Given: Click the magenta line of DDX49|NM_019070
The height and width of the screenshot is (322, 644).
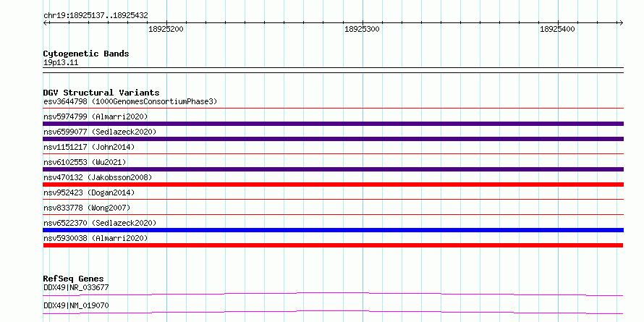Looking at the screenshot, I should point(333,312).
